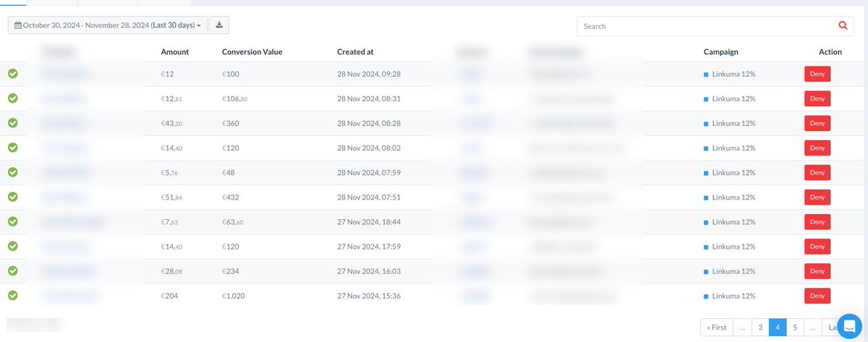Click the €51,84 amount cell
The width and height of the screenshot is (868, 342).
(171, 197)
